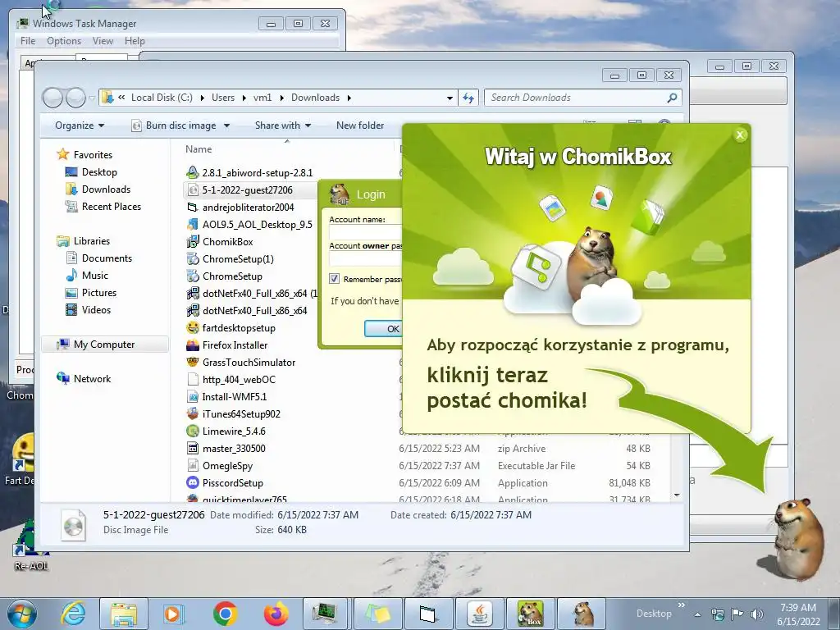The image size is (840, 630).
Task: Select the ChromeSetup(1) file icon
Action: [x=192, y=258]
